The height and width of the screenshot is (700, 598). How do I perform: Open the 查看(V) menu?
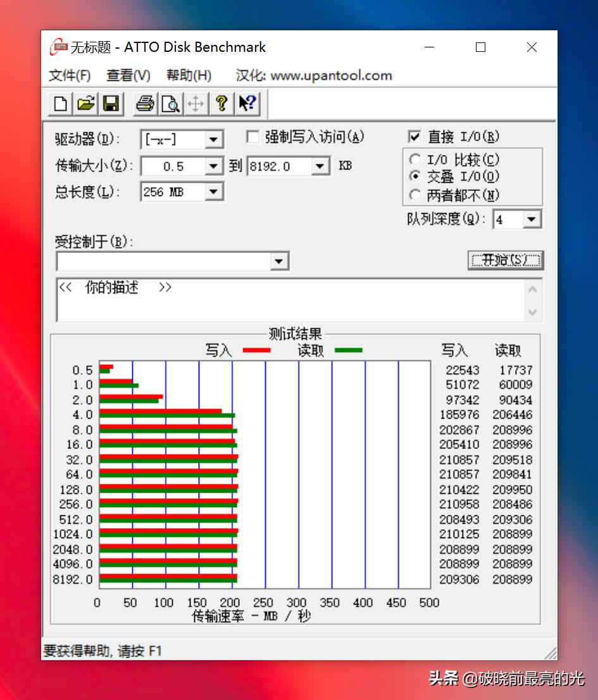(x=127, y=75)
